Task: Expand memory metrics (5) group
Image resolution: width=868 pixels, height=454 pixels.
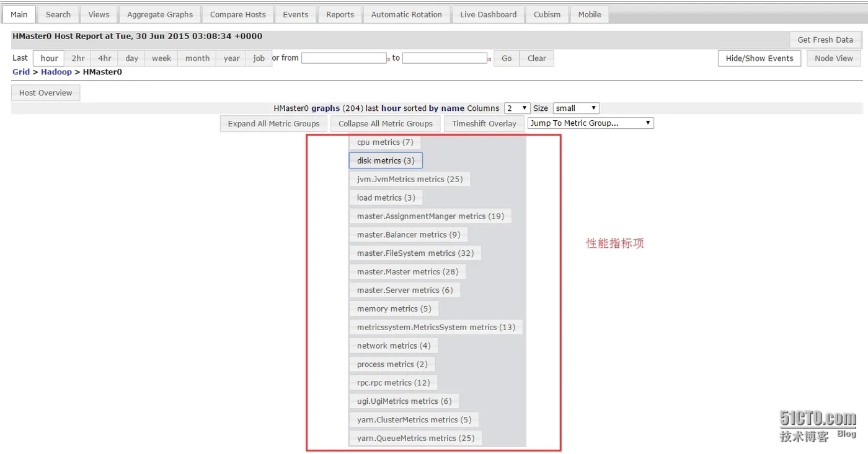Action: point(394,308)
